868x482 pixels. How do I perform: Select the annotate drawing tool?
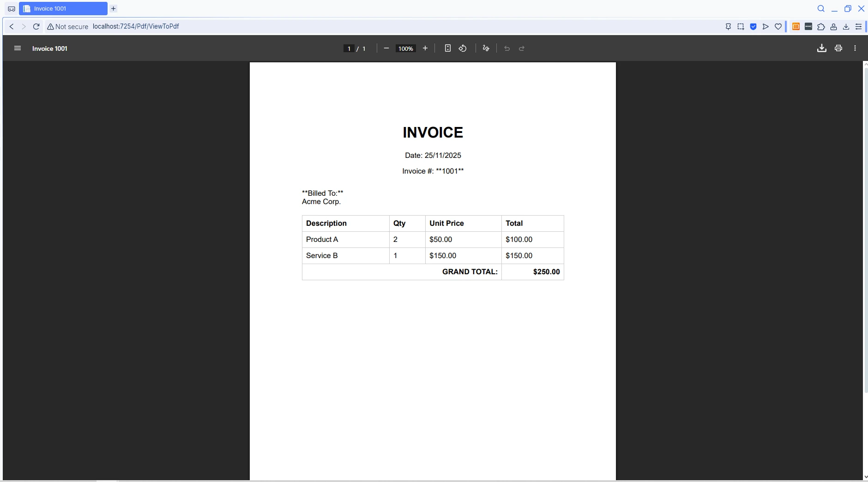(x=485, y=48)
